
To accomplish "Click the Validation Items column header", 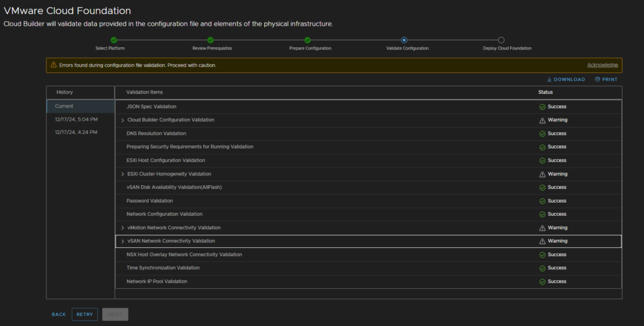I will [x=144, y=92].
